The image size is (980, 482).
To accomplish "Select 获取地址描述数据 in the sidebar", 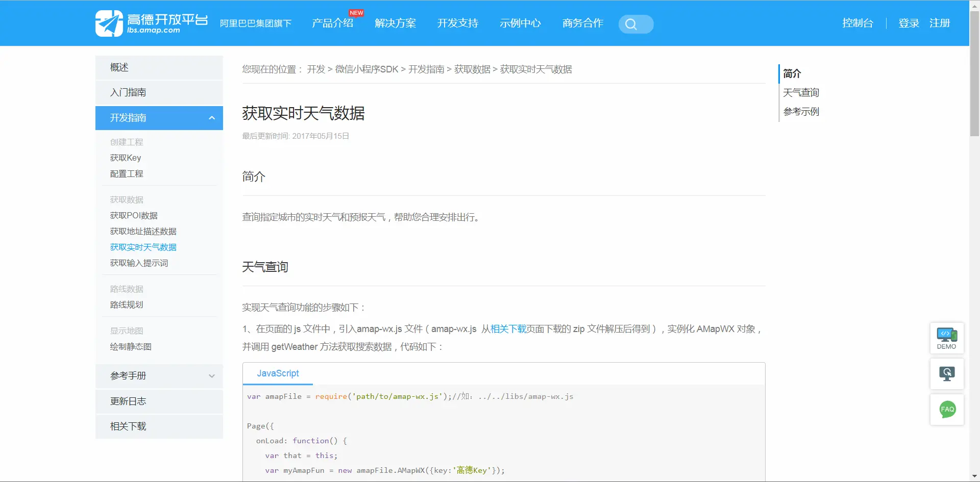I will click(143, 232).
